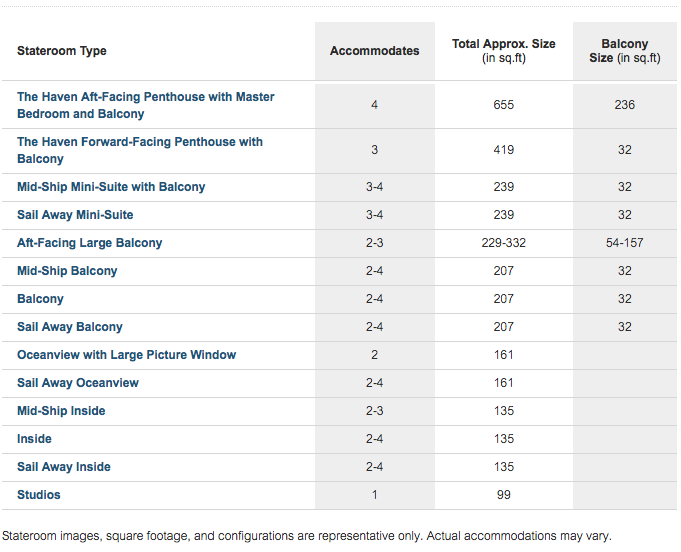Click the Balcony Size column header
The width and height of the screenshot is (681, 552).
[625, 51]
